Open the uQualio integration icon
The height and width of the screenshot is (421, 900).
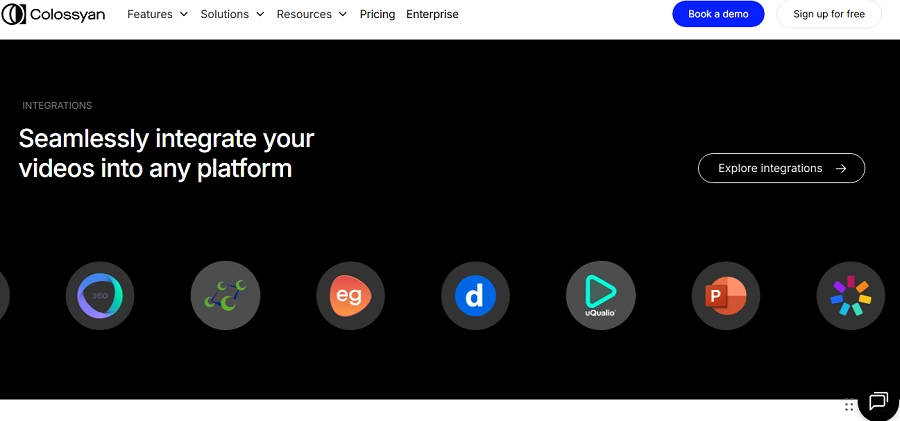coord(600,296)
